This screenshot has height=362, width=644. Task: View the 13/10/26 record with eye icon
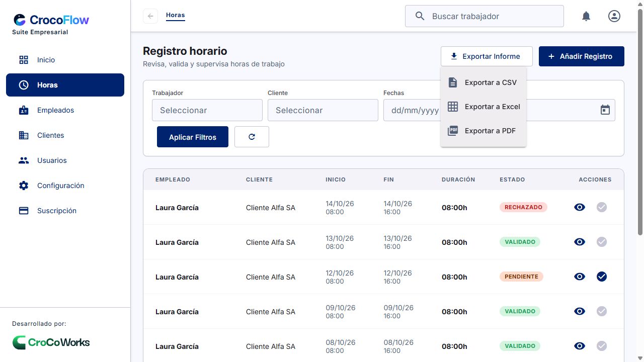[x=580, y=242]
